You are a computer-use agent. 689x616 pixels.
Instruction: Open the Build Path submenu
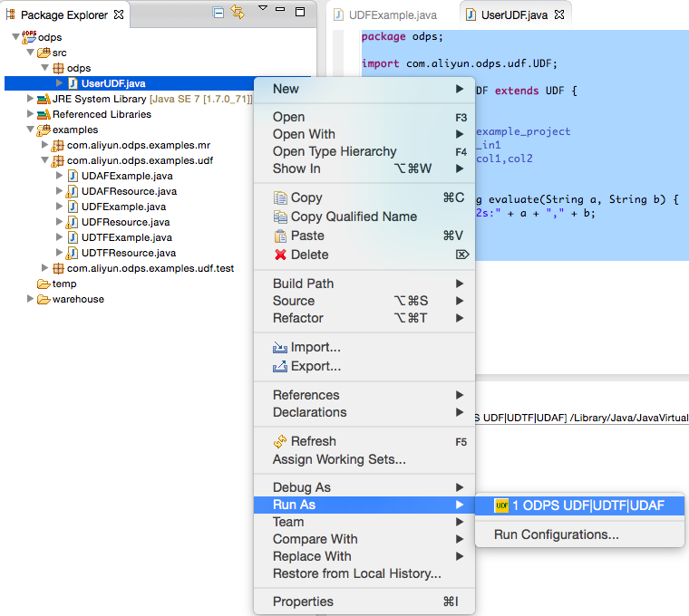pos(364,284)
